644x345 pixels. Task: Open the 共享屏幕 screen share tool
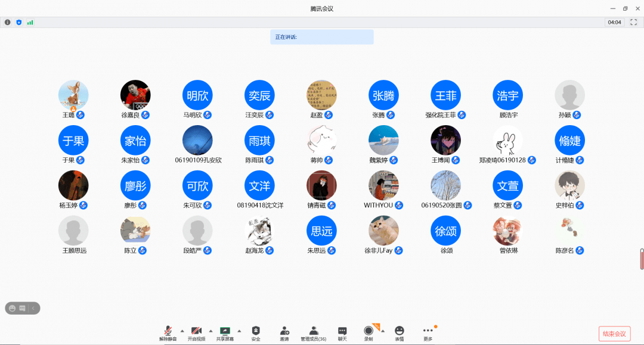tap(225, 331)
